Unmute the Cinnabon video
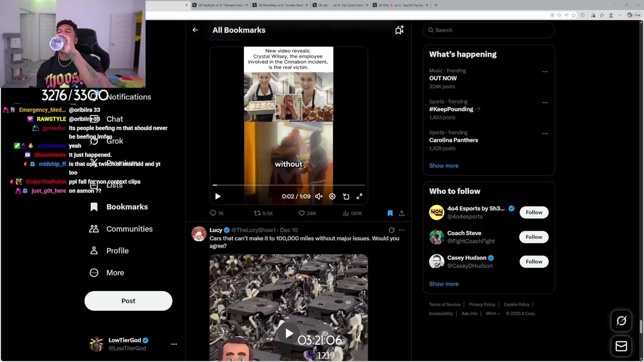Image resolution: width=644 pixels, height=362 pixels. tap(318, 197)
